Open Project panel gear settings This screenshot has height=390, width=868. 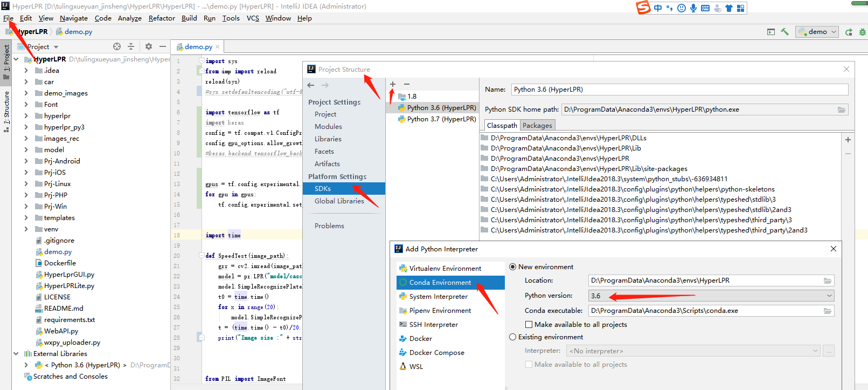point(149,46)
